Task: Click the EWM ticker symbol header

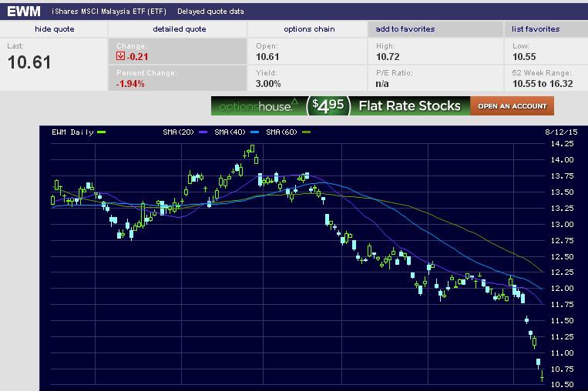Action: click(24, 12)
